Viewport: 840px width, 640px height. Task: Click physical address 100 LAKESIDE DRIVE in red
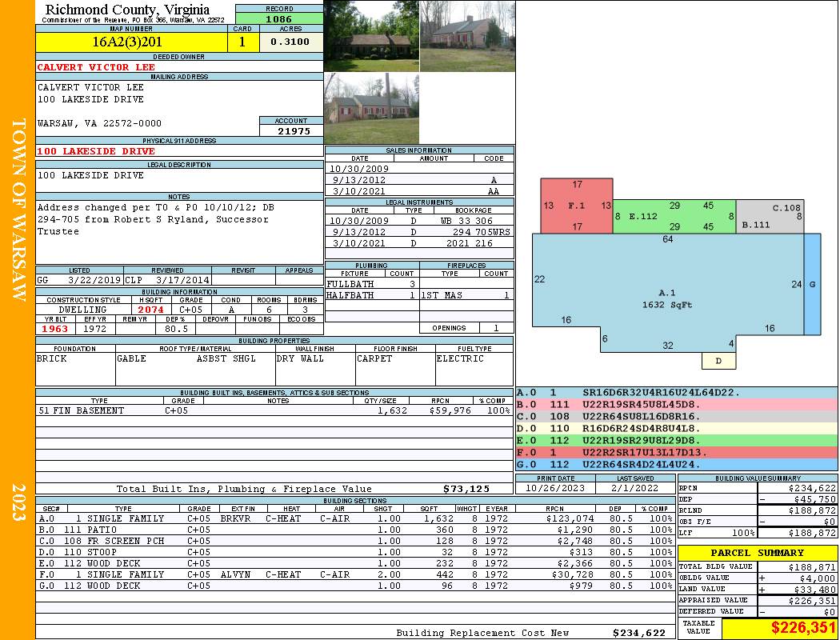pos(97,151)
